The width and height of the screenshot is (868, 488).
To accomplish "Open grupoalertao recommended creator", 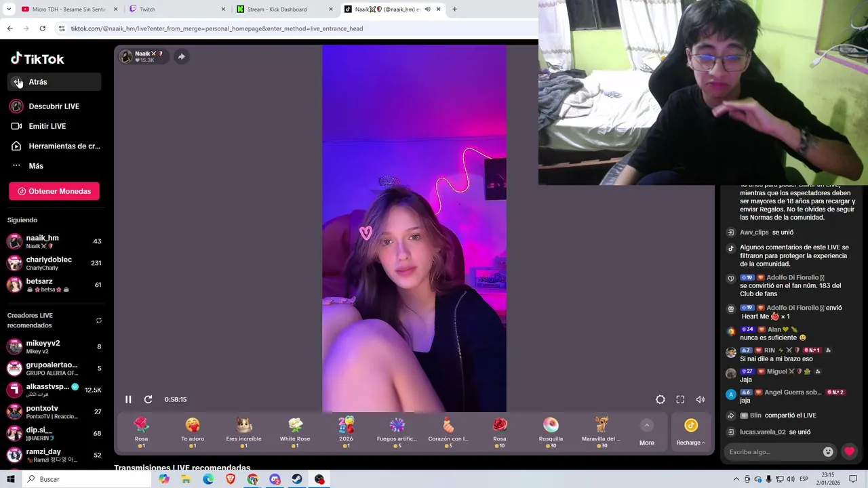I will click(x=54, y=368).
